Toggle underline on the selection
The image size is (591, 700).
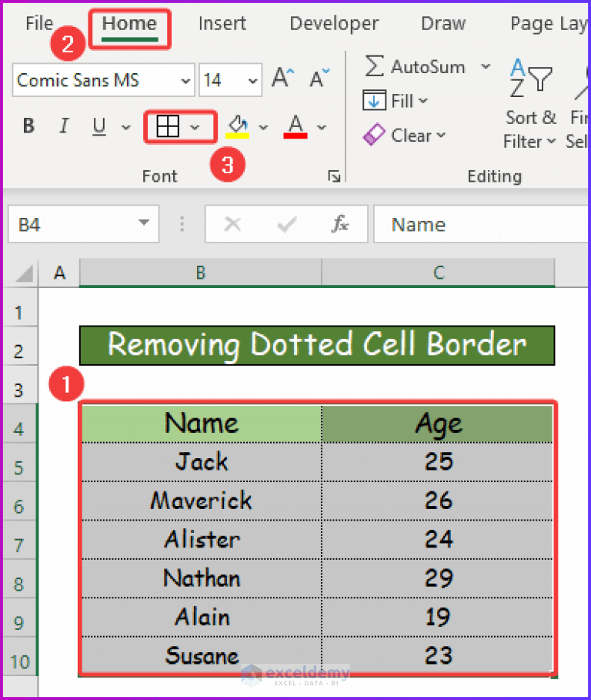coord(98,126)
